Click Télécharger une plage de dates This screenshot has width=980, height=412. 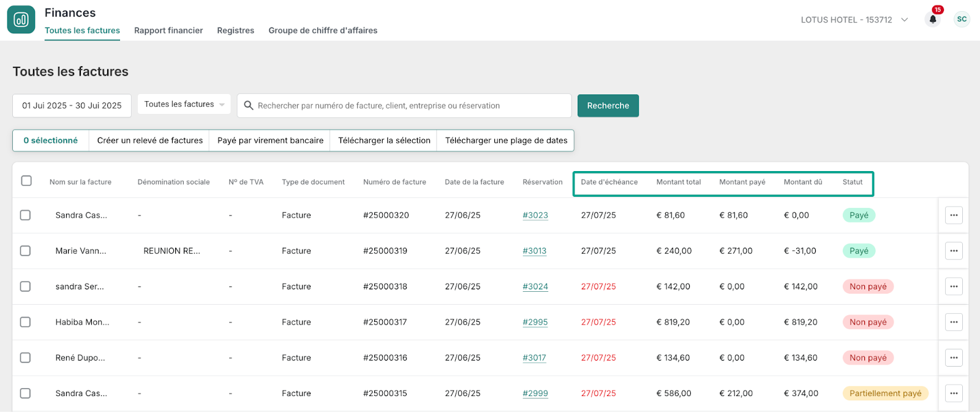(506, 140)
